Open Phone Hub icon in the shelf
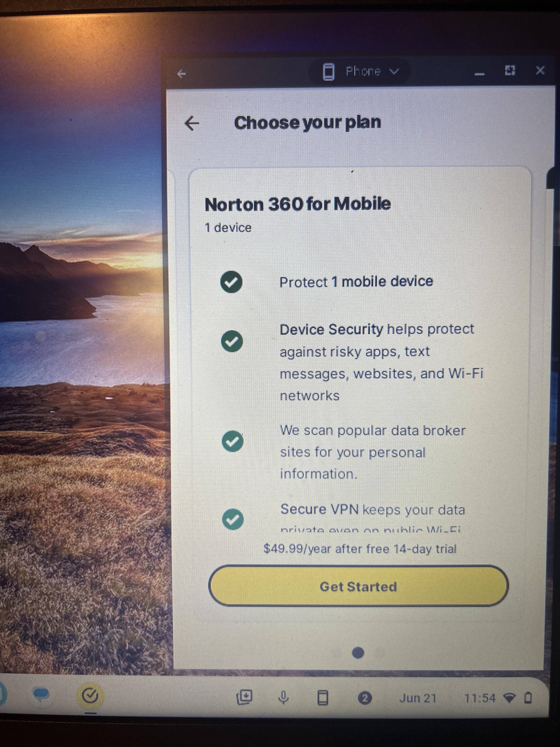Screen dimensions: 560x747 (x=323, y=697)
